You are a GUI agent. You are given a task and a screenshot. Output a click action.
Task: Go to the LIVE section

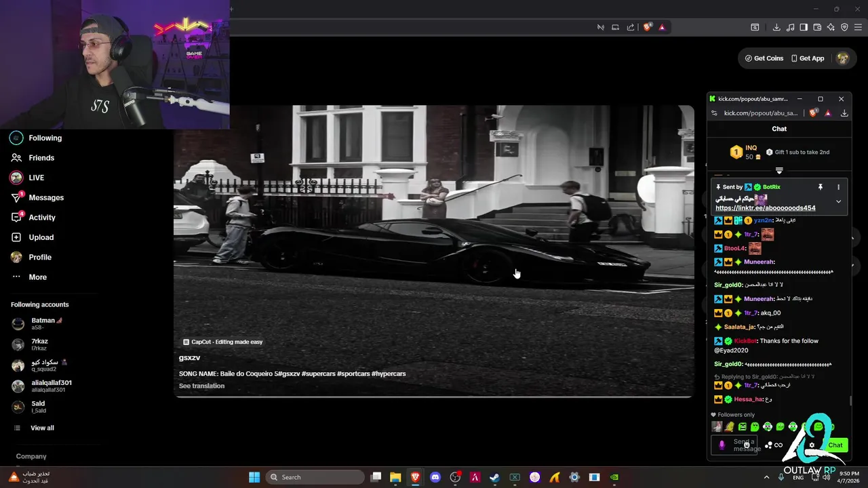coord(27,178)
